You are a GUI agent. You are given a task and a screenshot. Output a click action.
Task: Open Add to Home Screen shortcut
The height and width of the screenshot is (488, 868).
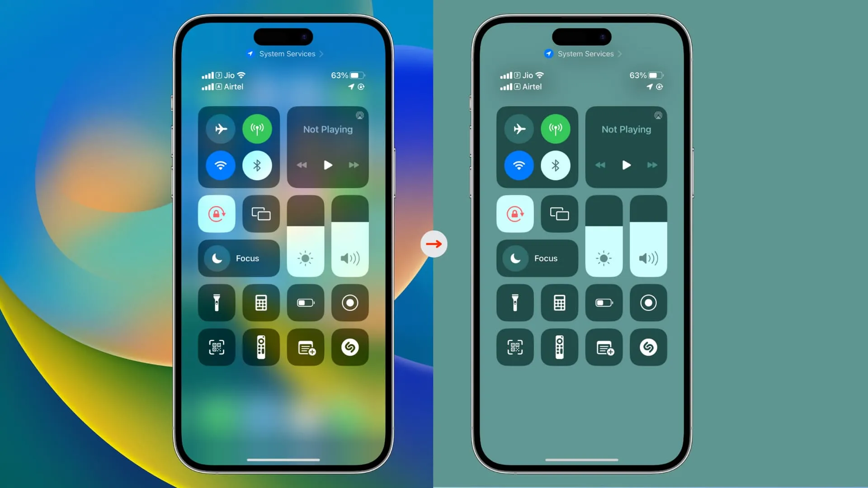point(305,347)
